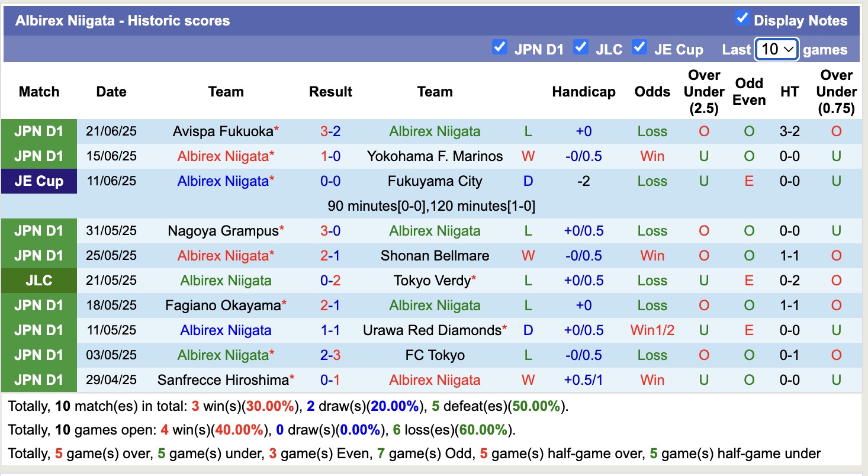Uncheck the JPN D1 filter
The width and height of the screenshot is (868, 476).
click(x=500, y=47)
